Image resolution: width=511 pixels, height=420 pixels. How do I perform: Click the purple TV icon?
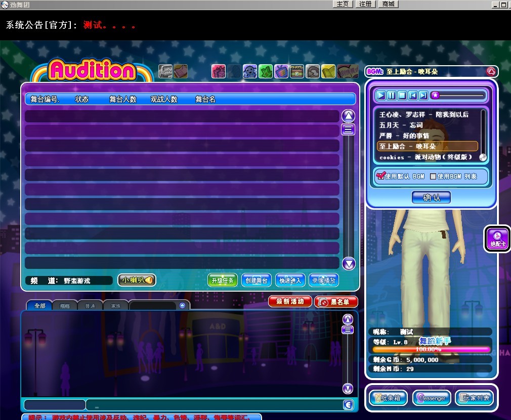281,72
